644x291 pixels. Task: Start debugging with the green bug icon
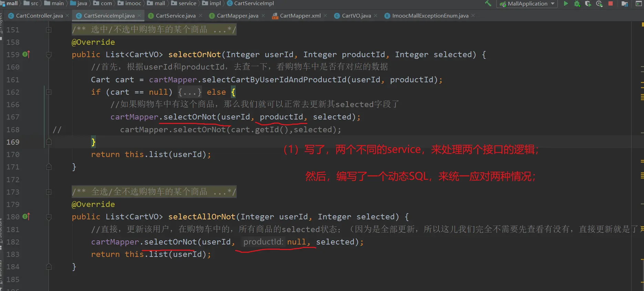click(x=577, y=3)
